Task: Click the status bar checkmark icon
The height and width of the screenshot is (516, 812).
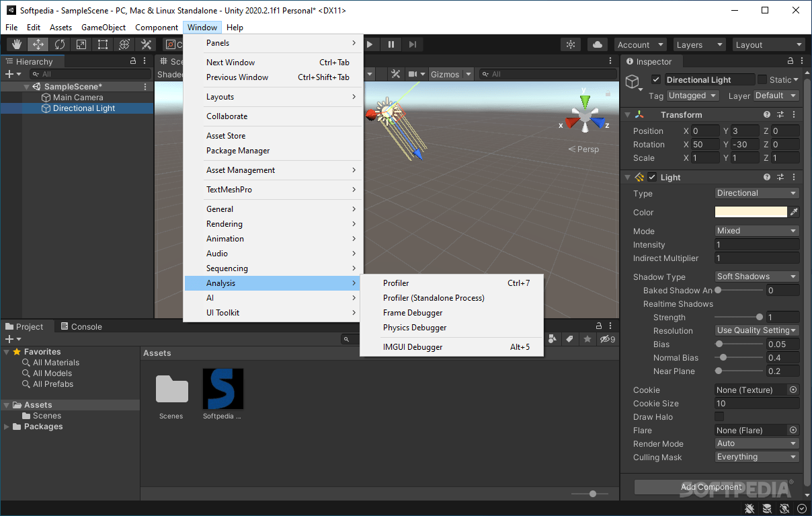Action: 801,509
